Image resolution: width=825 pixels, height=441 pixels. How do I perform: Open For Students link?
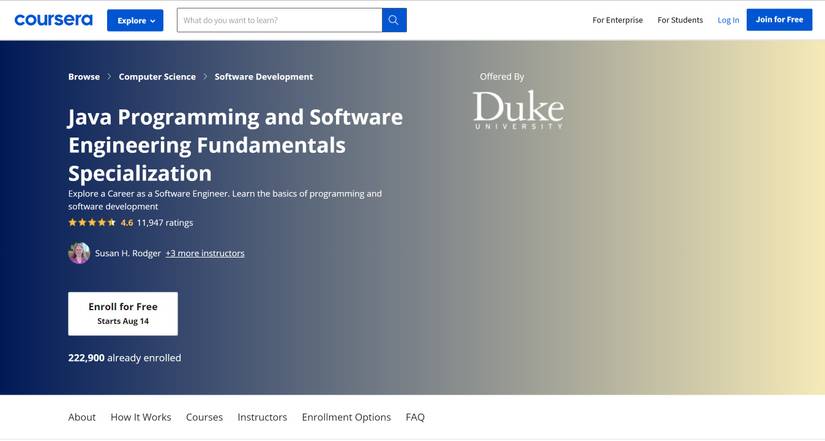click(x=680, y=20)
